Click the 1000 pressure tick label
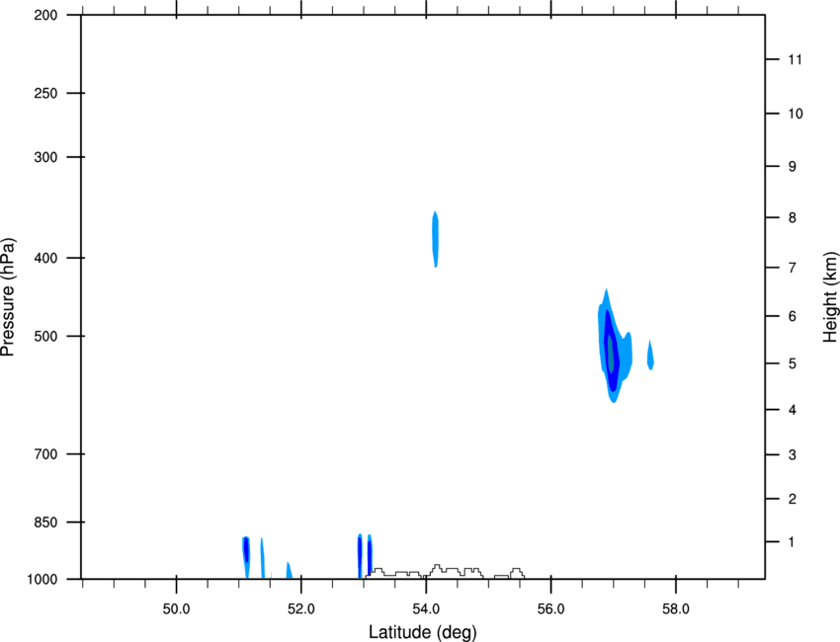This screenshot has height=642, width=840. tap(42, 579)
